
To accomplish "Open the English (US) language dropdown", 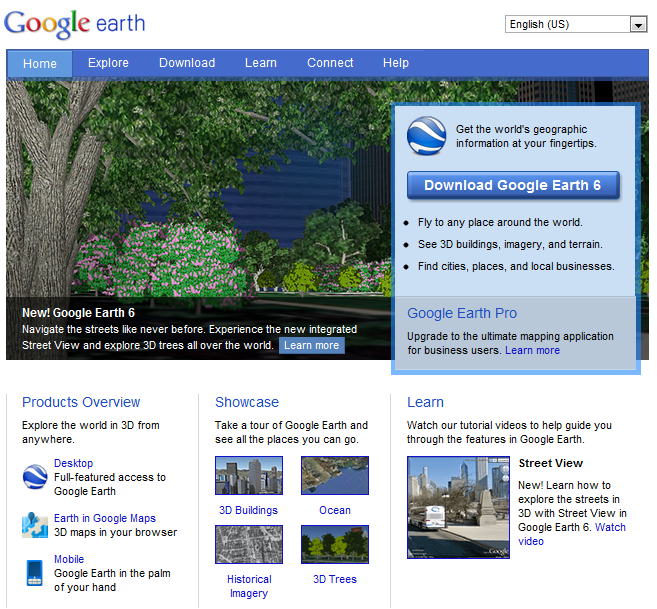I will (x=576, y=24).
